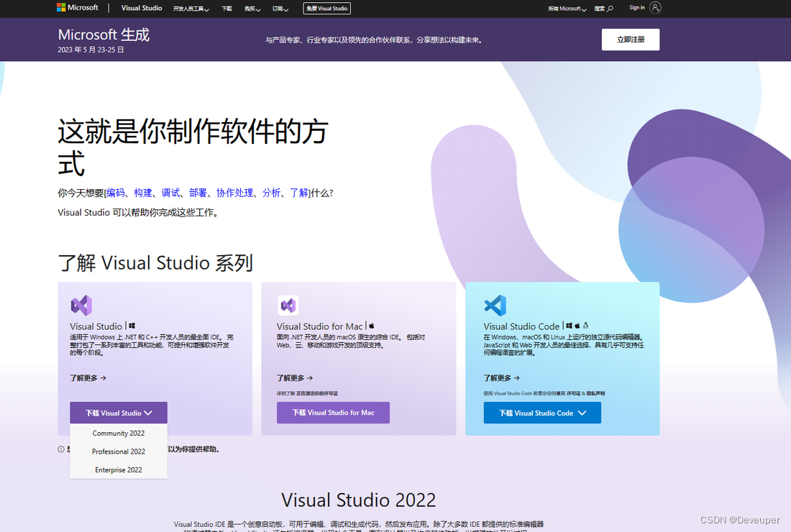Screen dimensions: 791x532
Task: Click the 下载 Visual Studio for Mac button
Action: [x=333, y=413]
